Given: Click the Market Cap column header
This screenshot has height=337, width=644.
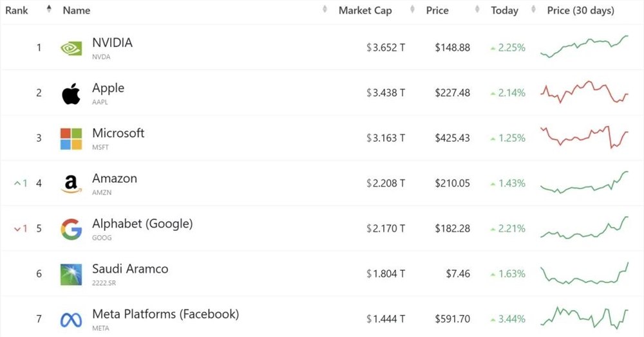Looking at the screenshot, I should point(365,10).
